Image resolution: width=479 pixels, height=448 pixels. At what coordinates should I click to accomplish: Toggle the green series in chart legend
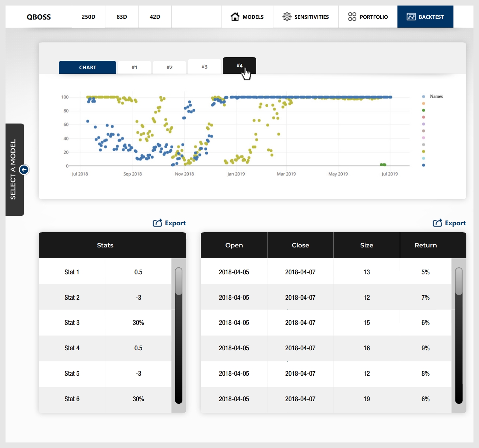[423, 110]
